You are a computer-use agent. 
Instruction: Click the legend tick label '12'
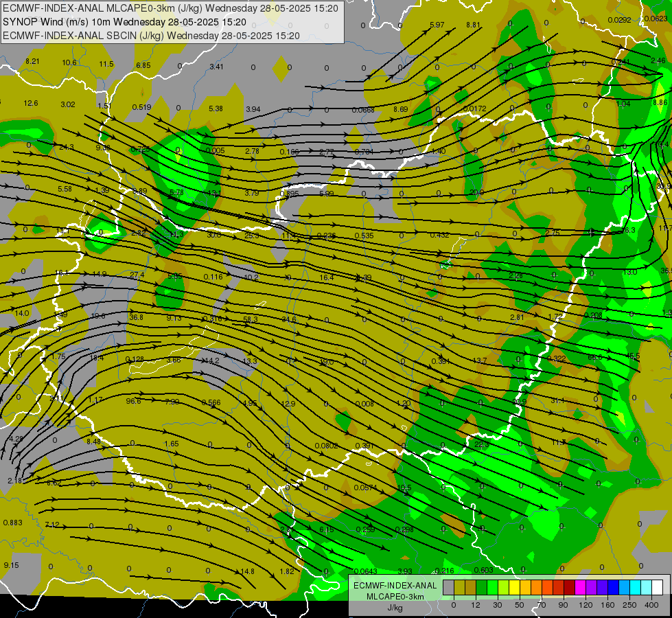coord(475,605)
